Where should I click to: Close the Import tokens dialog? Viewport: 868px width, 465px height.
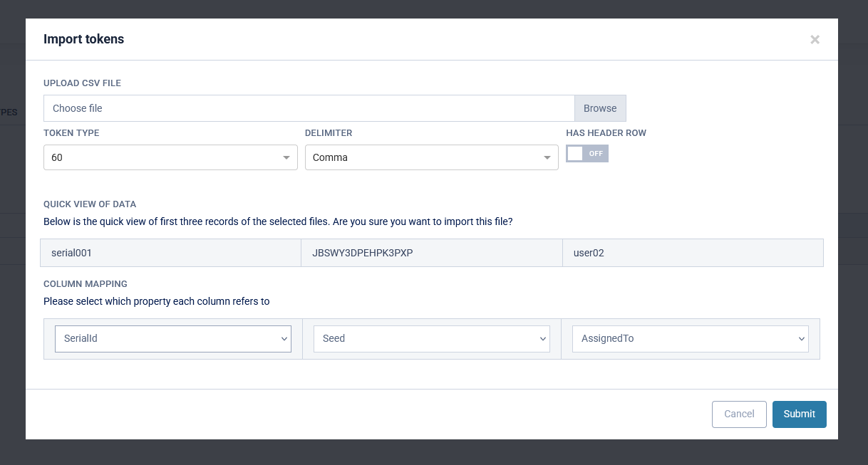click(x=815, y=39)
